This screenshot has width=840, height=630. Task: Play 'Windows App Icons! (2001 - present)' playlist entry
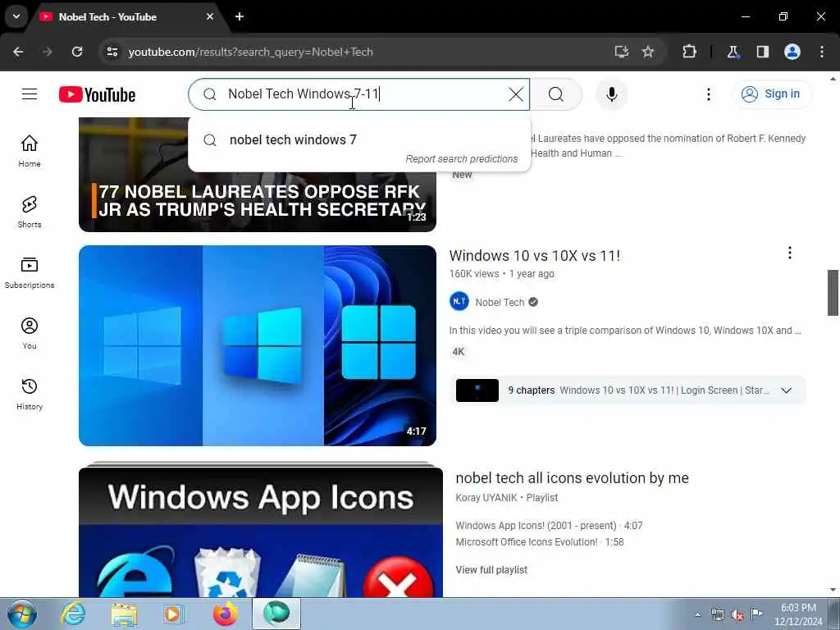(549, 526)
